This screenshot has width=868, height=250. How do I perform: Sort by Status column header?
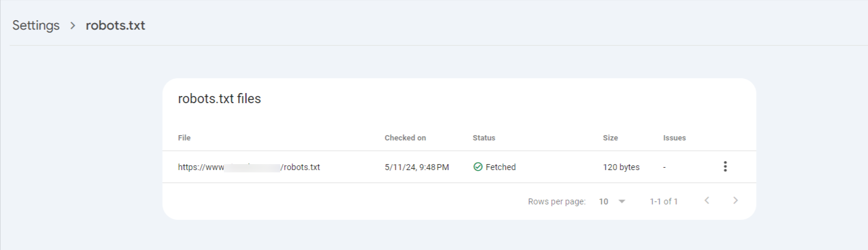pyautogui.click(x=484, y=137)
